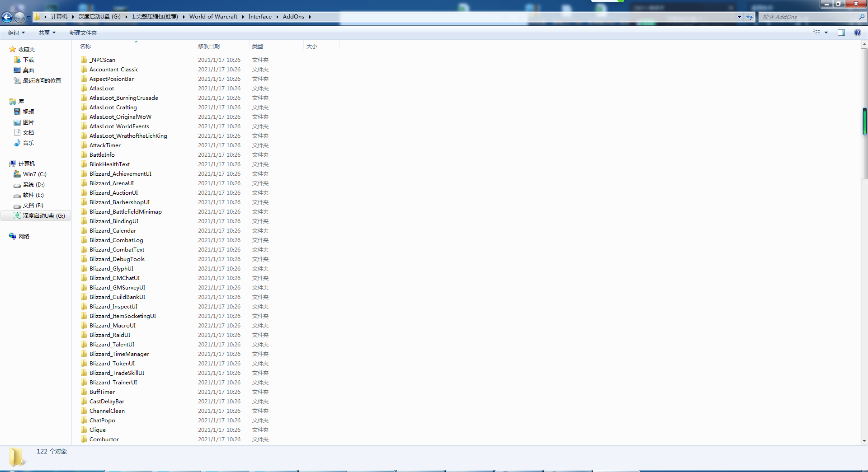Viewport: 868px width, 472px height.
Task: Click the 新建文件夹 new folder button
Action: click(x=83, y=33)
